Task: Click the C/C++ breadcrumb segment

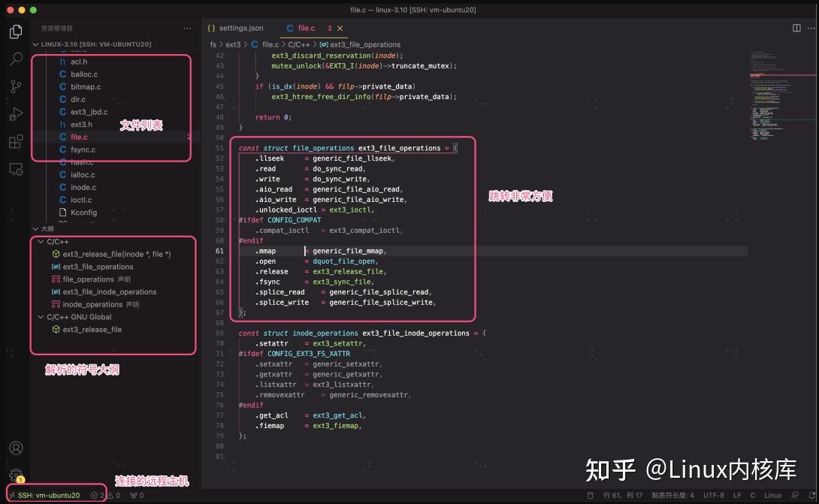Action: (299, 44)
